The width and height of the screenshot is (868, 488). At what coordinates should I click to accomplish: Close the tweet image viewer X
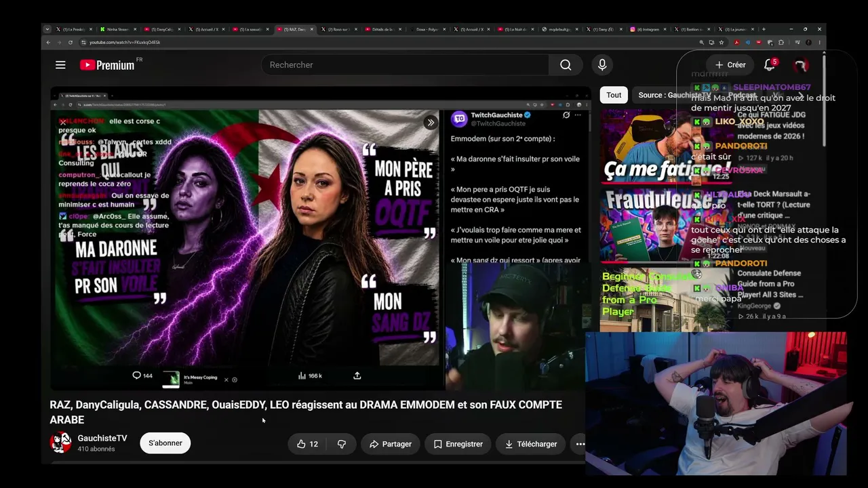(x=62, y=123)
